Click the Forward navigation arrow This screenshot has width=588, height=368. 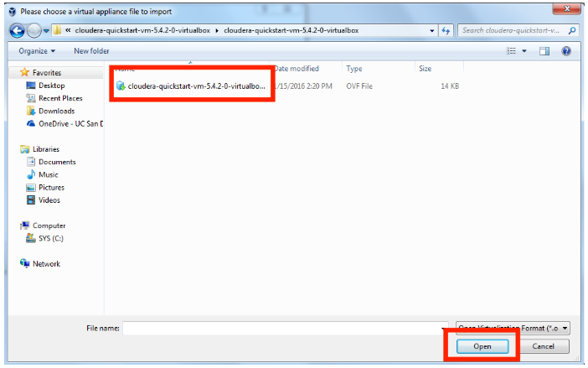(x=34, y=30)
